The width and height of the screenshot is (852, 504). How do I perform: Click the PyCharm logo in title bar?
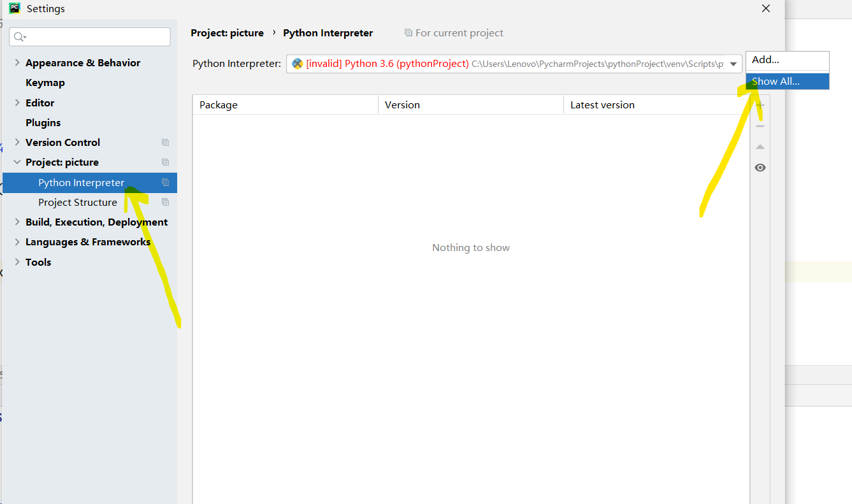[14, 8]
